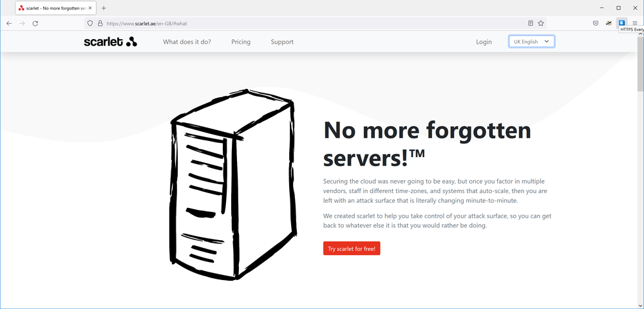The height and width of the screenshot is (309, 644).
Task: Open the Support nav link
Action: pos(282,42)
